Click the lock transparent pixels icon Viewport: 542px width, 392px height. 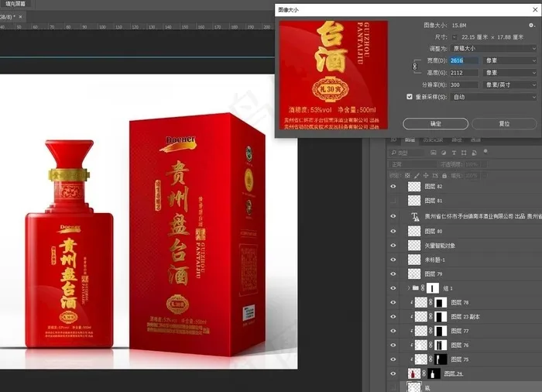tap(407, 176)
